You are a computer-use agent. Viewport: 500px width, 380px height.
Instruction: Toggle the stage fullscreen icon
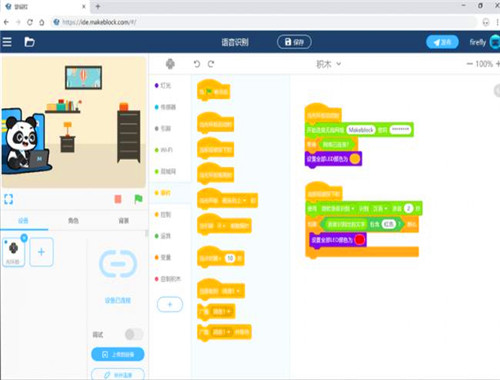tap(8, 199)
